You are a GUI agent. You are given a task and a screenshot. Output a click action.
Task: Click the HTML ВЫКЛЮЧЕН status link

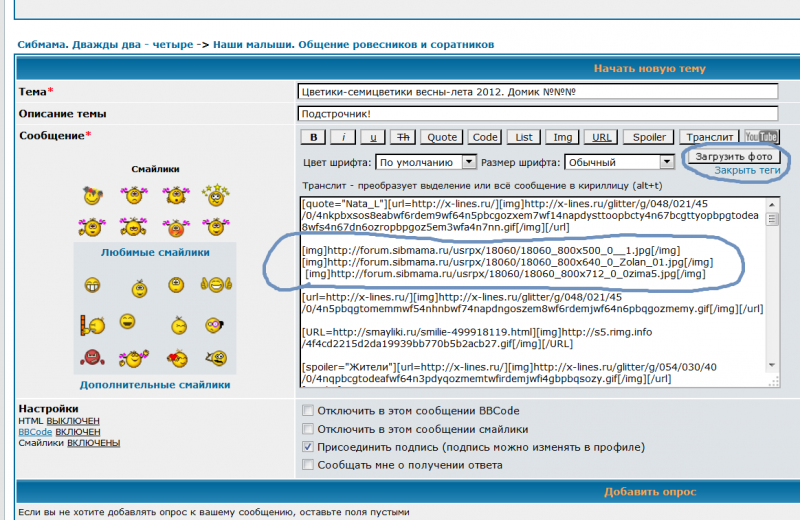(73, 421)
